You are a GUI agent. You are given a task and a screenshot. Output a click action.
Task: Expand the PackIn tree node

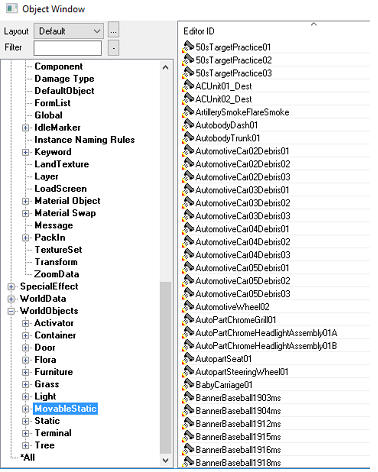25,238
